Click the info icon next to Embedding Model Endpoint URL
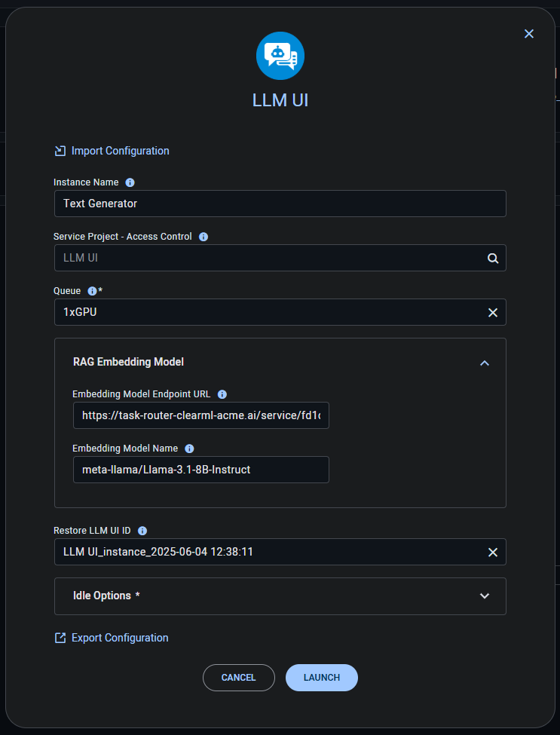 (x=222, y=394)
